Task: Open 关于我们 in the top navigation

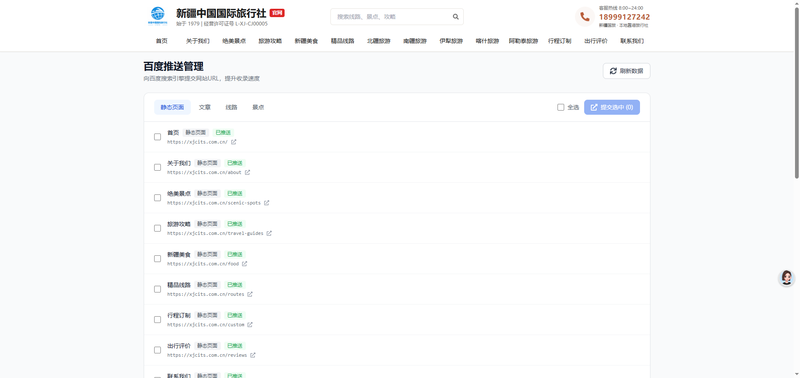Action: click(x=198, y=41)
